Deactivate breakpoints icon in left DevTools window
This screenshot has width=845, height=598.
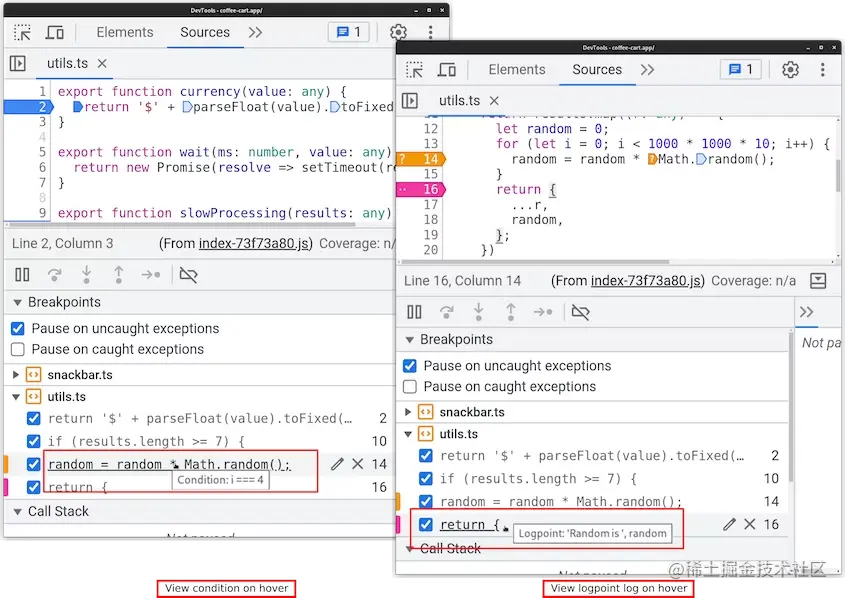(188, 275)
